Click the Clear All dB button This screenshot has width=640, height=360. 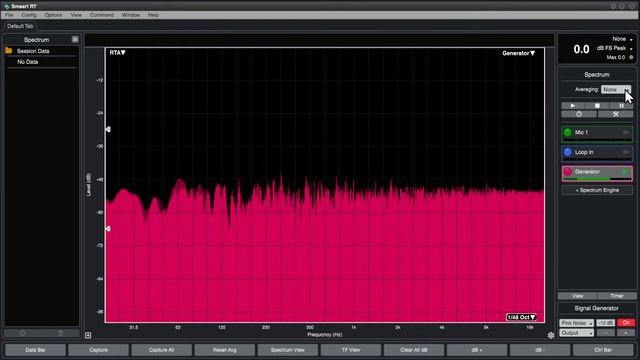click(414, 350)
